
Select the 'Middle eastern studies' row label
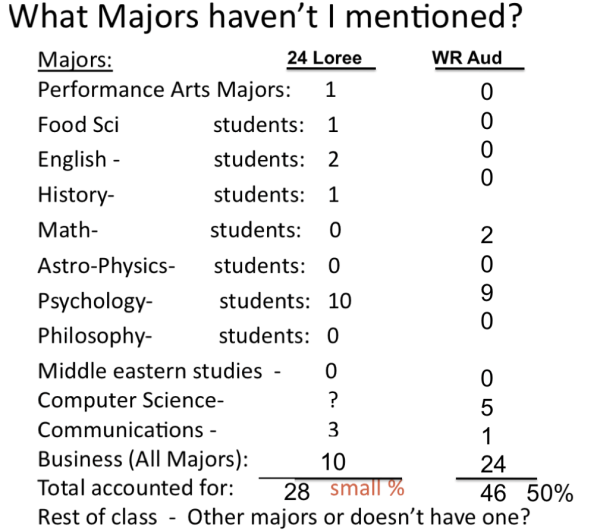[151, 371]
